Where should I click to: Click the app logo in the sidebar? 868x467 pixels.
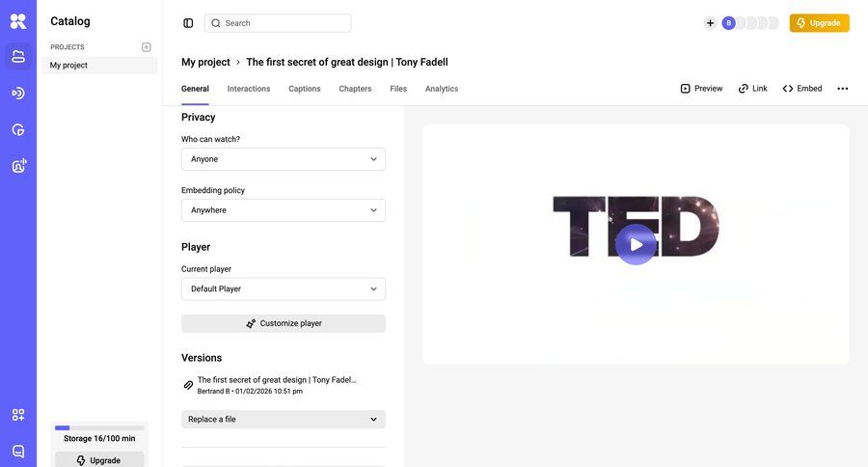click(x=18, y=21)
